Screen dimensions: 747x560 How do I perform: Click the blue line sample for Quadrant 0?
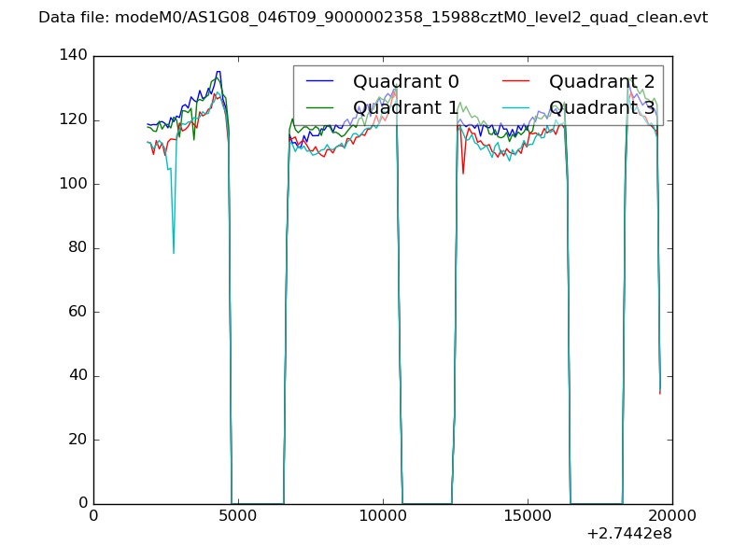320,82
